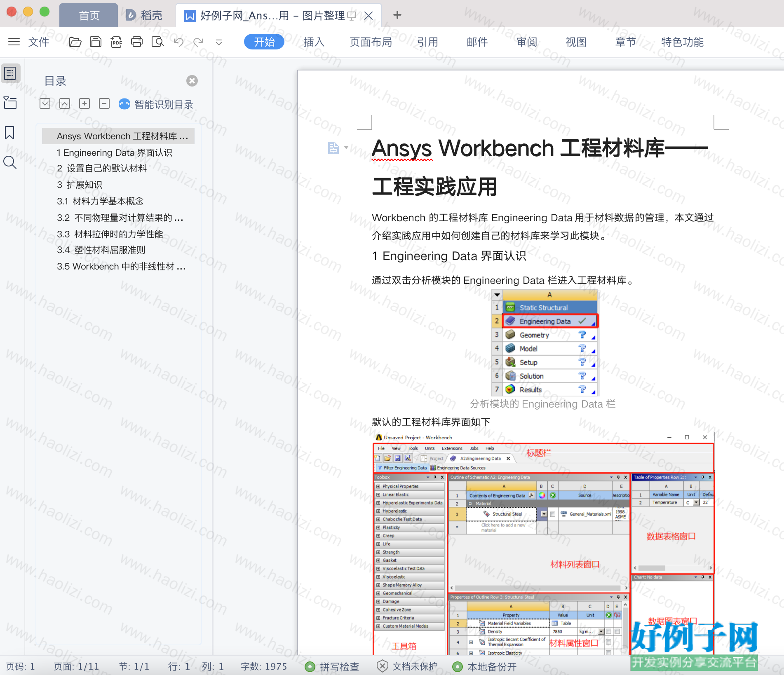Switch to 页面布局 tab
Viewport: 784px width, 675px height.
(371, 42)
